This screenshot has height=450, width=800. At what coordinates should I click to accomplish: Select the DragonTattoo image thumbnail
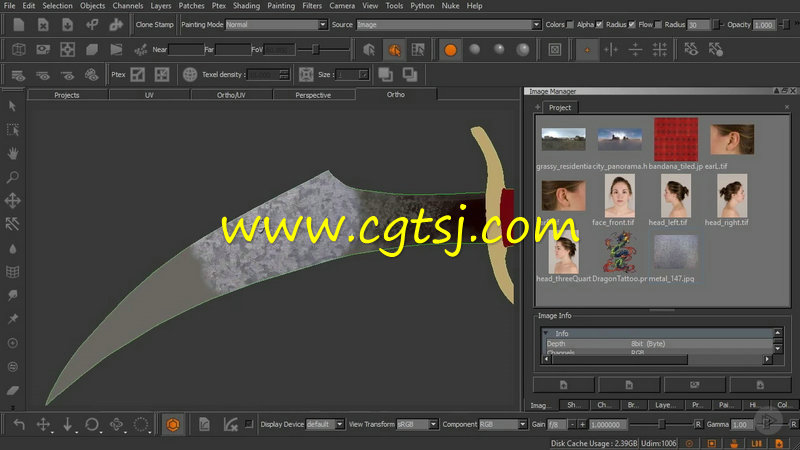619,252
